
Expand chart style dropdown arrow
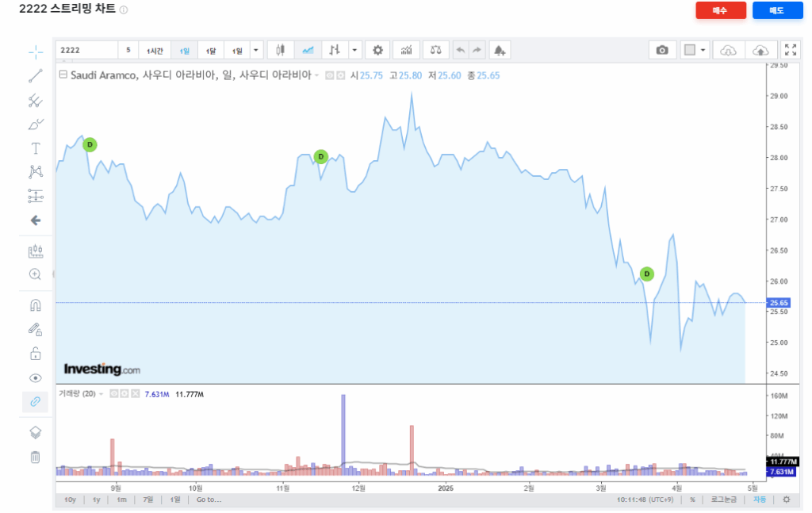[354, 50]
